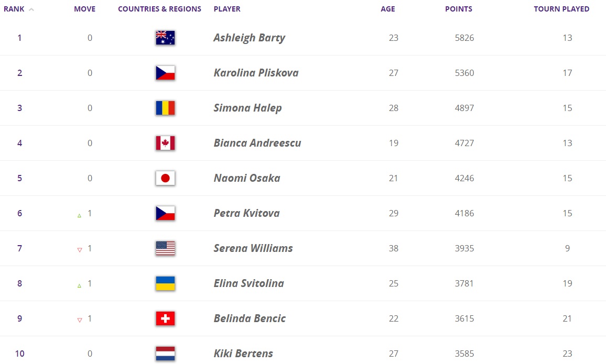Click Karolina Pliskova's points value 5360
Screen dimensions: 606x364
click(x=464, y=73)
